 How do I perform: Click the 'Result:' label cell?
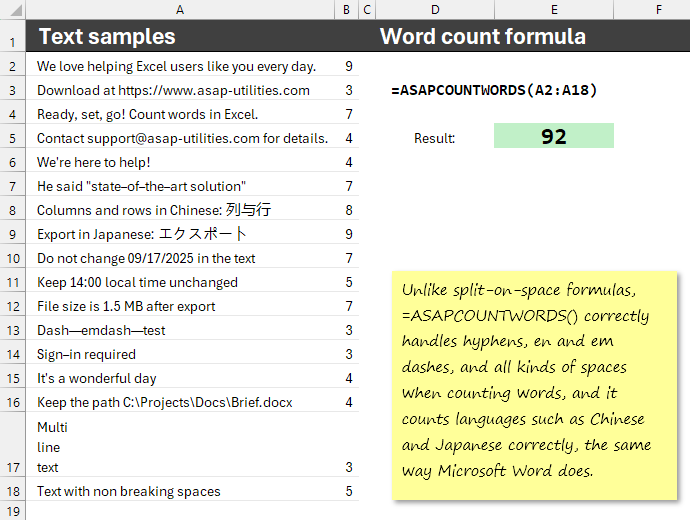point(435,138)
